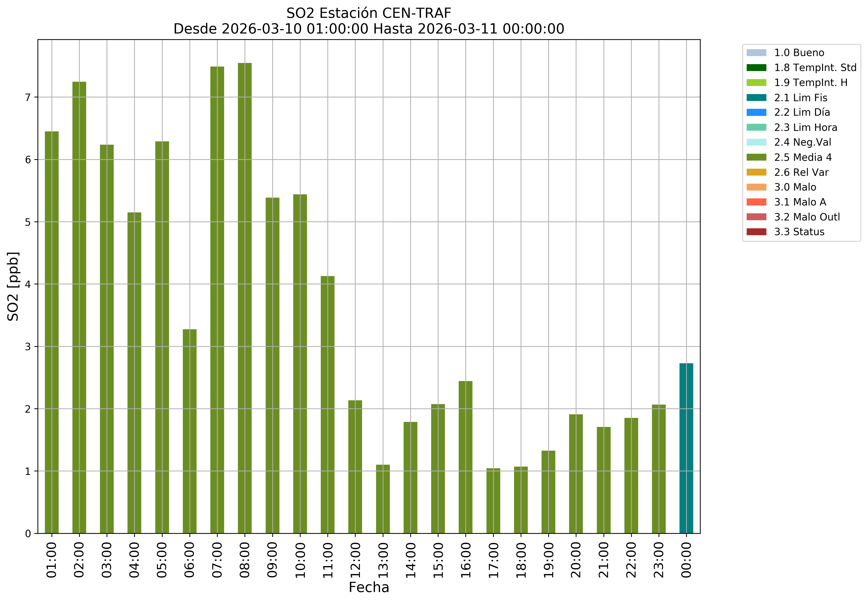Click the 16:00 bar
The image size is (868, 602).
point(466,457)
